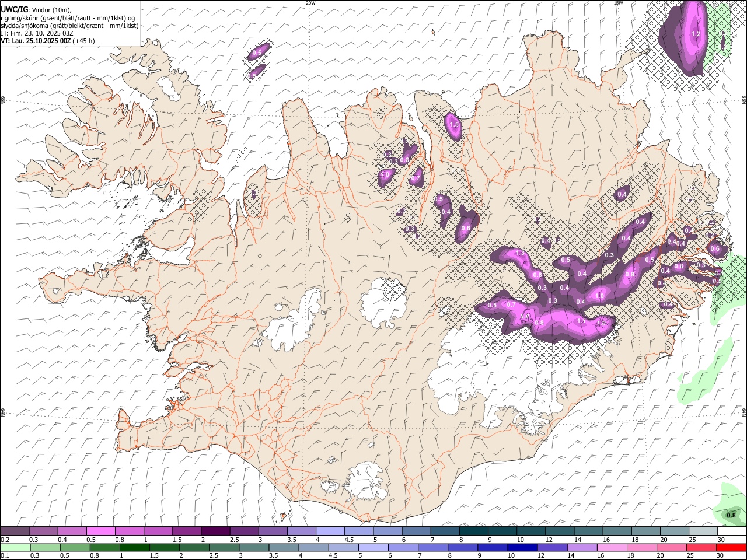Select top legend swatch between 0.4 and 0.5
The image size is (747, 560).
click(x=72, y=531)
